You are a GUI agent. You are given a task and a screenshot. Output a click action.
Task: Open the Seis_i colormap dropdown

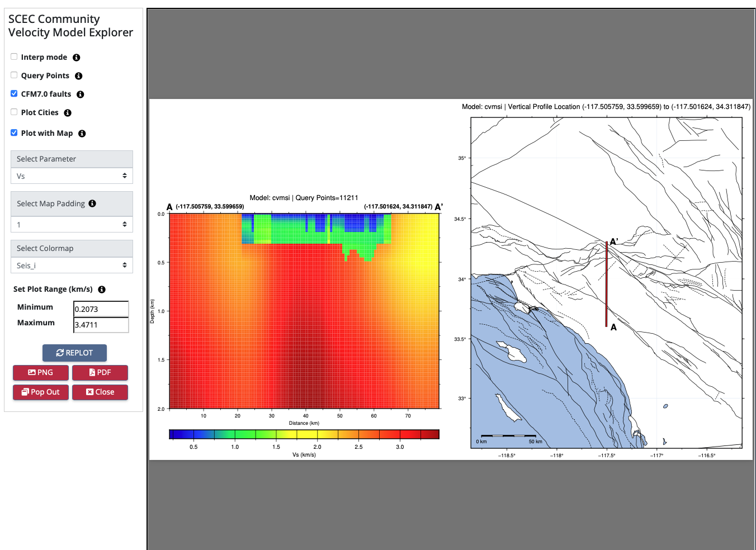point(72,265)
